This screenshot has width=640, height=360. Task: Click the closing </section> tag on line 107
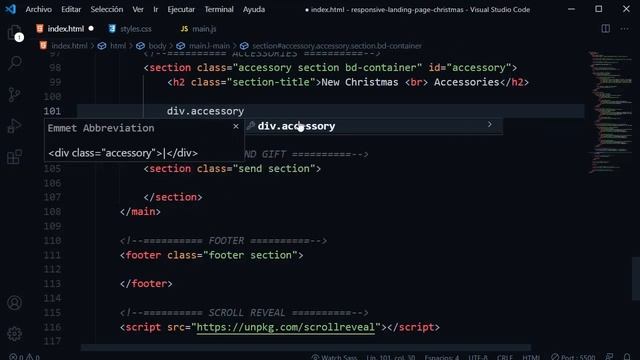(173, 197)
